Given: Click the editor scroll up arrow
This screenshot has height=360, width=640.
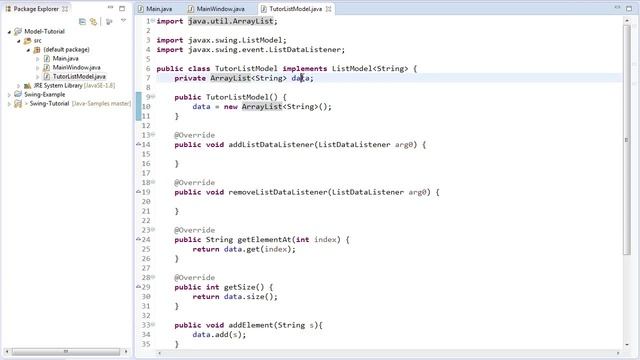Looking at the screenshot, I should [x=627, y=20].
